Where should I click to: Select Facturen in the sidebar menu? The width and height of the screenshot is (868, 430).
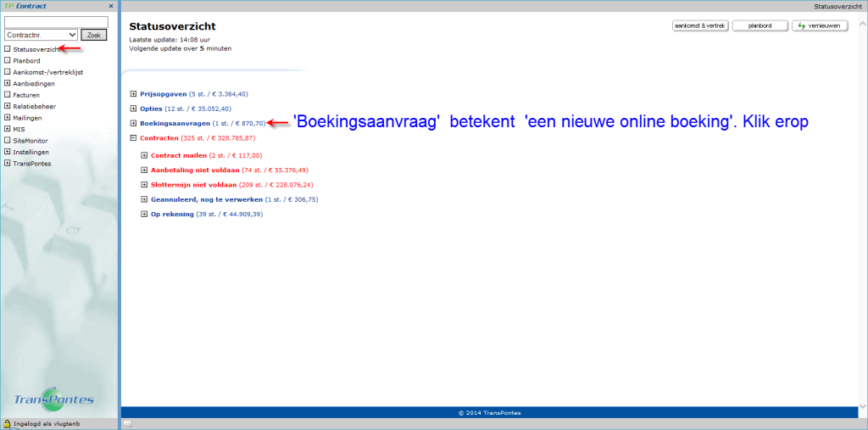pos(27,95)
